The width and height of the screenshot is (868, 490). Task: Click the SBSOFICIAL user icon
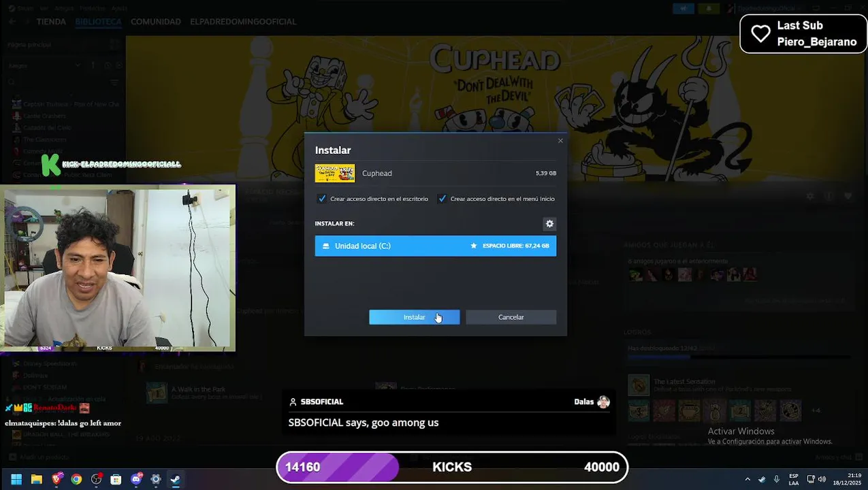293,402
